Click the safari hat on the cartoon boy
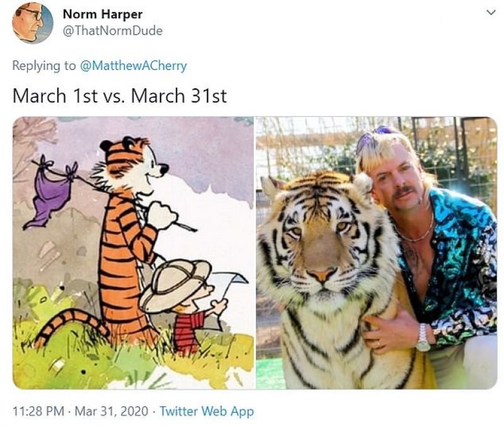Image resolution: width=504 pixels, height=427 pixels. coord(175,286)
